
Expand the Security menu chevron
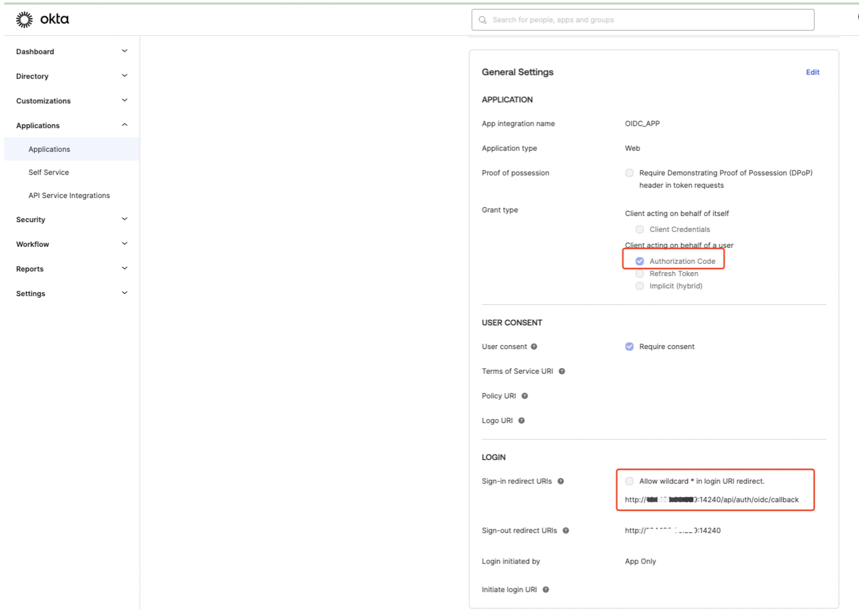pos(124,219)
